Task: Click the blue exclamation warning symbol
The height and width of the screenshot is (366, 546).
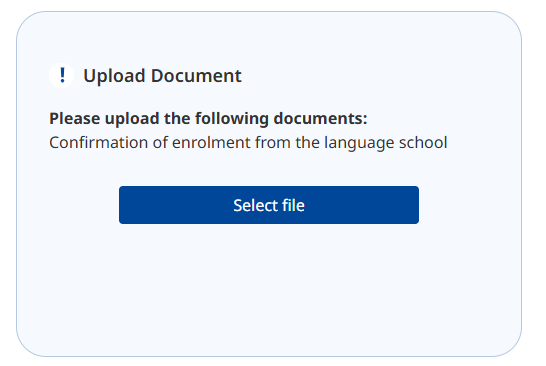Action: click(62, 75)
